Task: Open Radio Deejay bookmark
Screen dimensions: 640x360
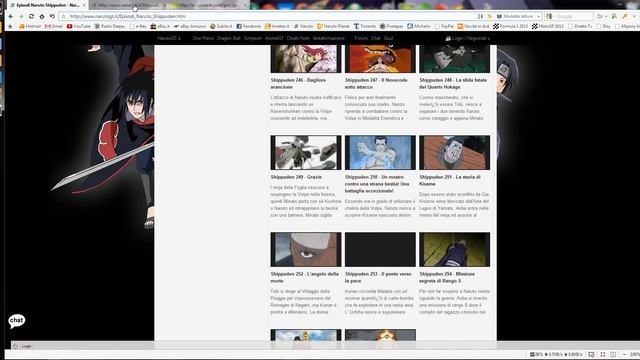Action: tap(110, 26)
